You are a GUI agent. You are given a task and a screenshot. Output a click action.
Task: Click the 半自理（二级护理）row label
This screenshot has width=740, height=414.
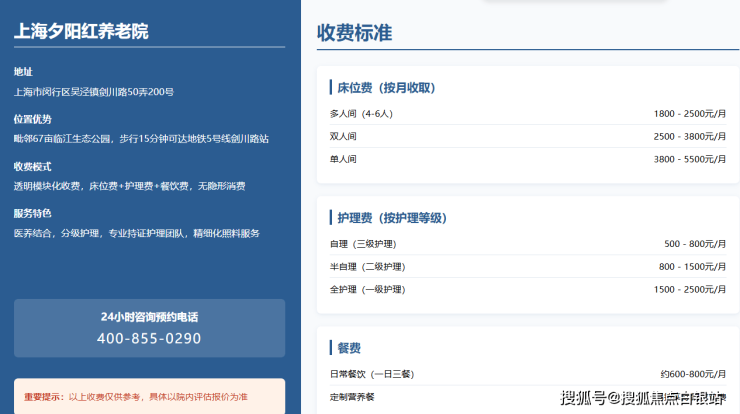[367, 267]
